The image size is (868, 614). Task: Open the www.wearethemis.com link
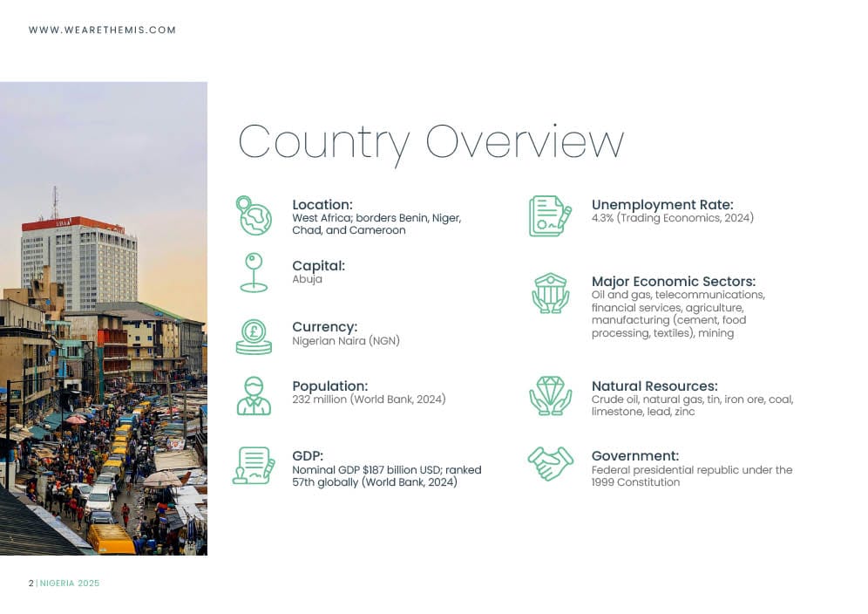point(103,30)
